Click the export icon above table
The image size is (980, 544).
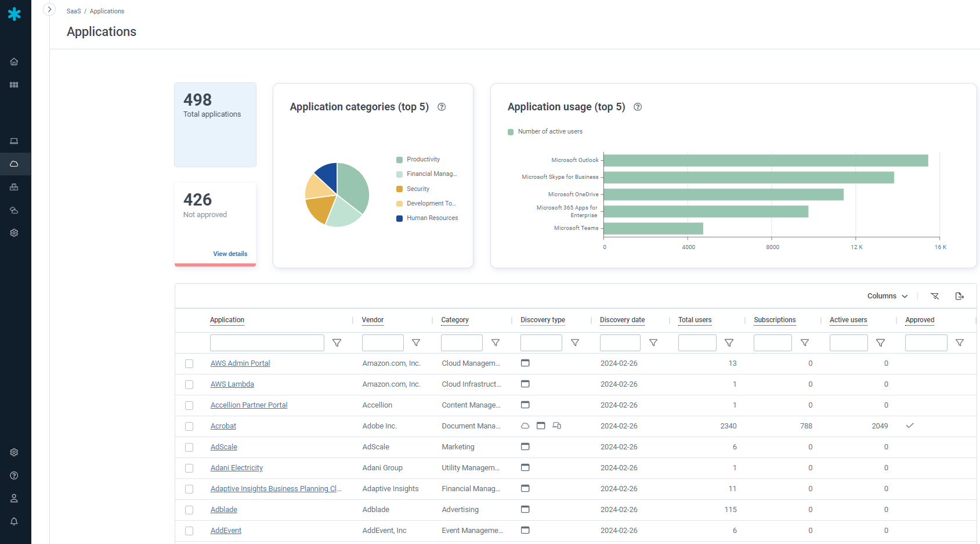point(959,296)
